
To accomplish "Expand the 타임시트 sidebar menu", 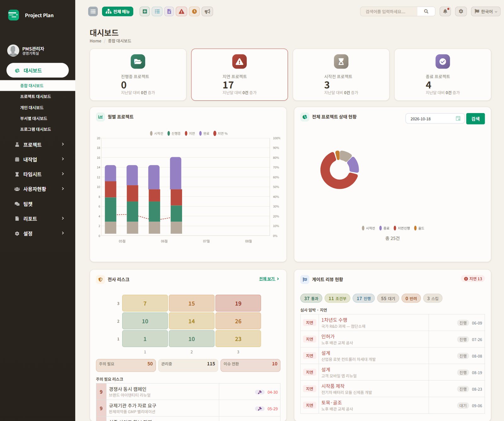I will tap(39, 174).
